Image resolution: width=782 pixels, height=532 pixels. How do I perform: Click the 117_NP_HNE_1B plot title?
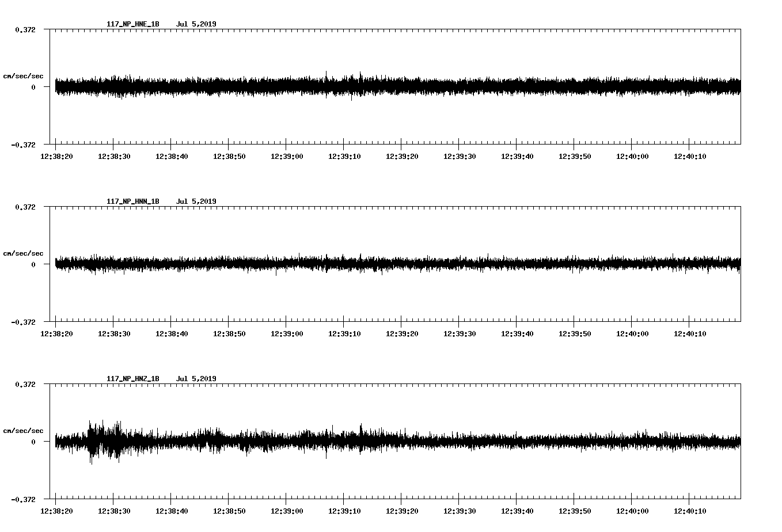coord(133,24)
